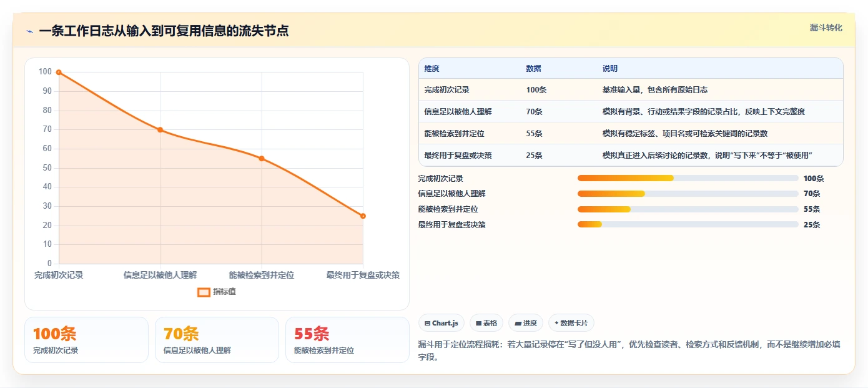Click the progress bar for 能被检索到并定位
The image size is (868, 388).
click(688, 209)
